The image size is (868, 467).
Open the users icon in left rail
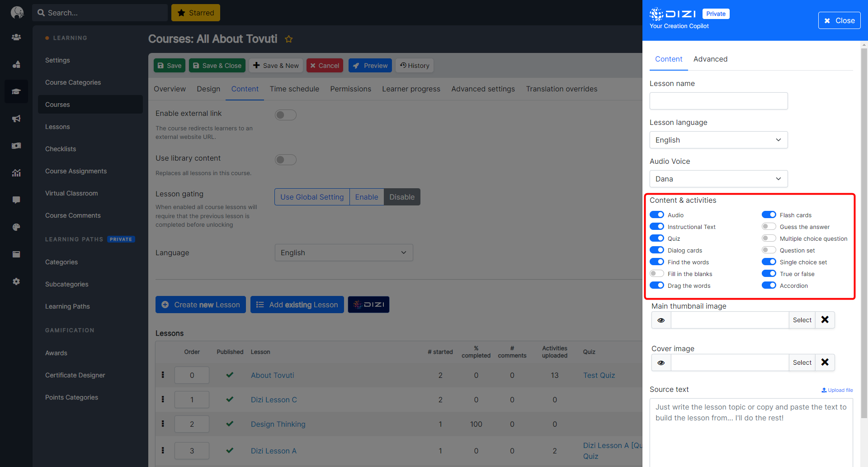(x=16, y=37)
